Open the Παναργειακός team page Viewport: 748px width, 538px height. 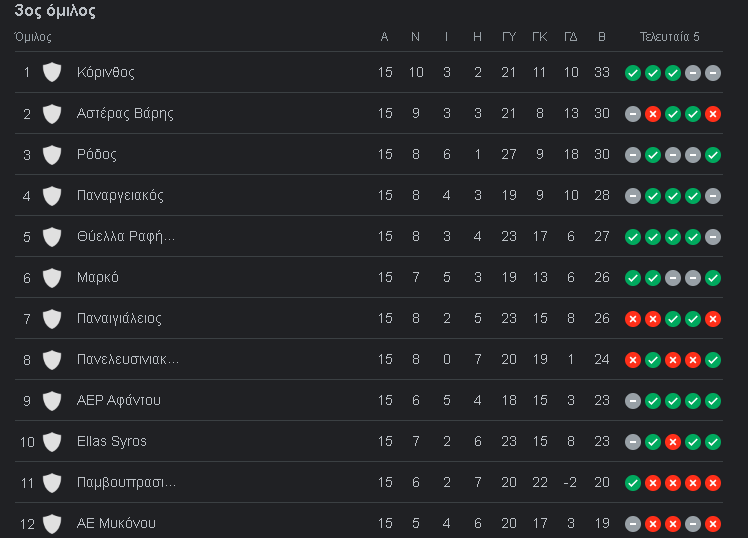[x=120, y=196]
